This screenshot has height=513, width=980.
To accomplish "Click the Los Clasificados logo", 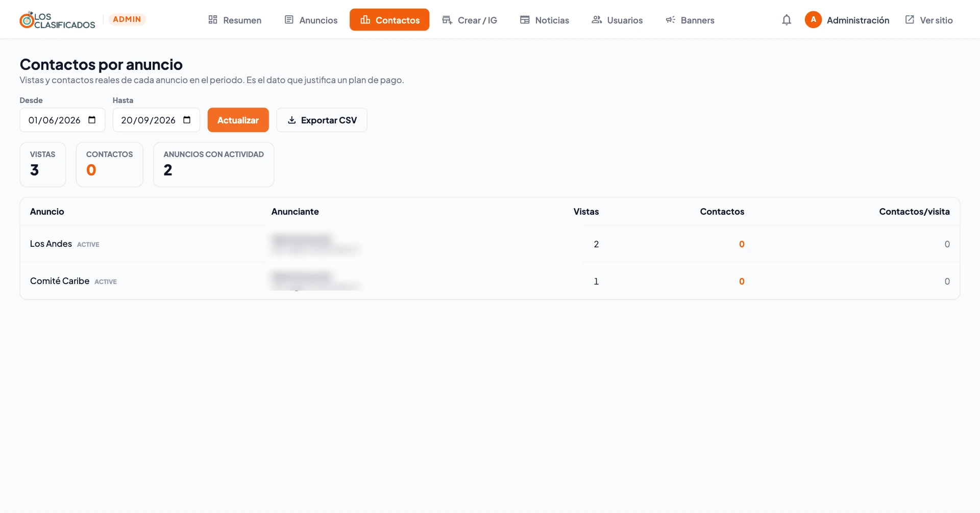I will tap(57, 20).
